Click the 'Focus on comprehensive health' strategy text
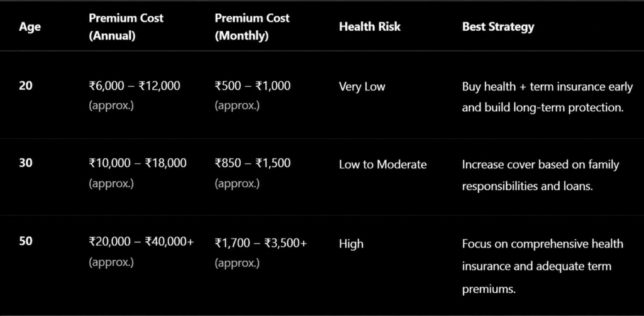Viewport: 644px width, 316px height. coord(543,244)
